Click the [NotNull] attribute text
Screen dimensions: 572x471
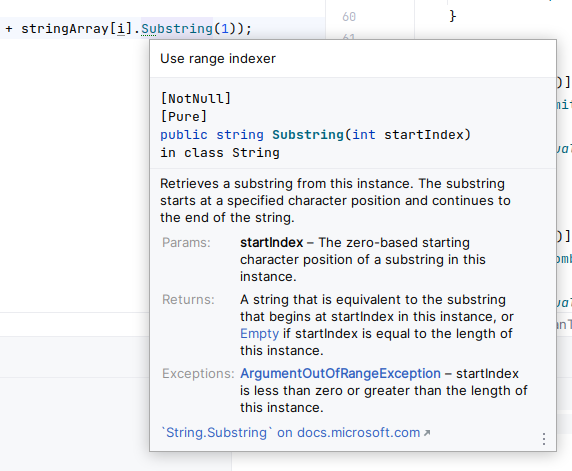pos(196,99)
